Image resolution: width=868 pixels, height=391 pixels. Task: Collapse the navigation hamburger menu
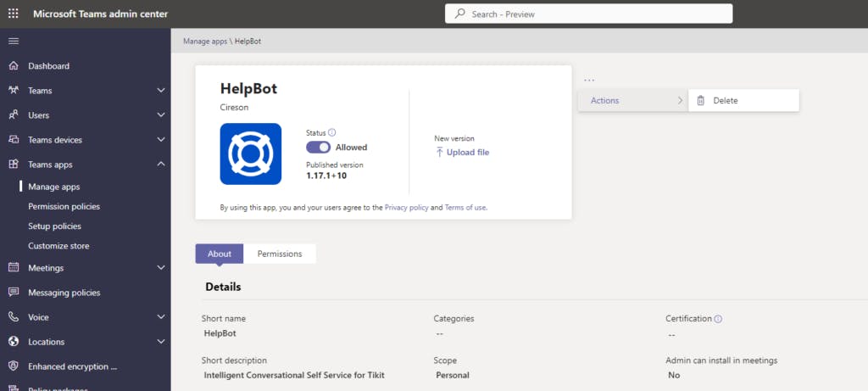coord(14,41)
